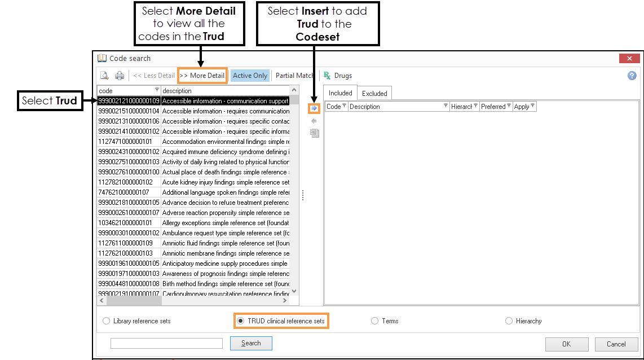Screen dimensions: 644x360
Task: Open filter on the right Description column
Action: coord(445,106)
